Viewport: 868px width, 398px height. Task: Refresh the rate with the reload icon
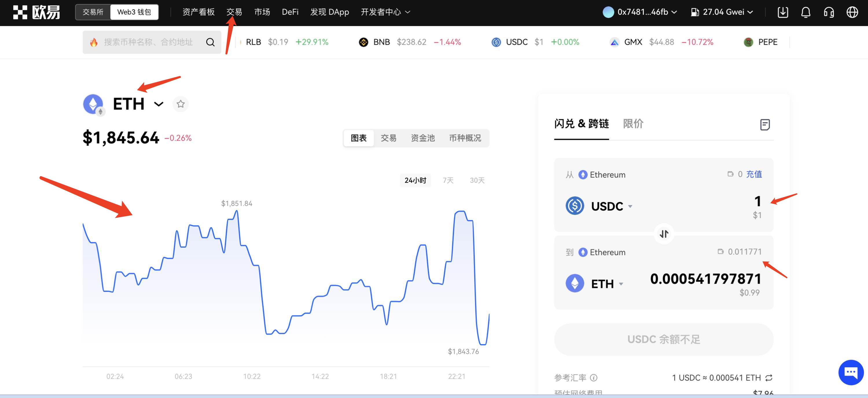coord(768,378)
